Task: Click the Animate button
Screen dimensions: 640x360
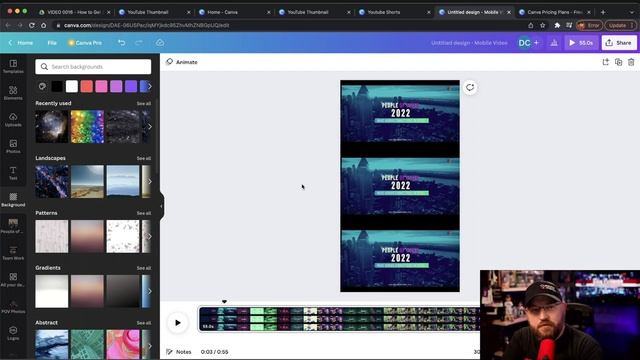Action: click(x=182, y=62)
